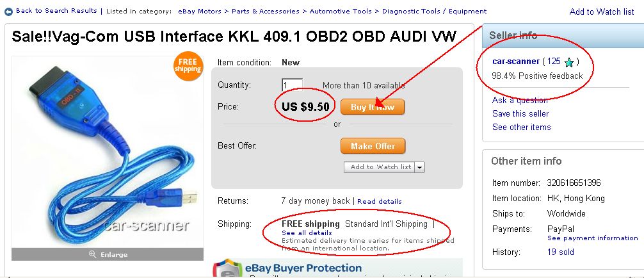Open See all details shipping link
The width and height of the screenshot is (644, 278).
coord(307,233)
